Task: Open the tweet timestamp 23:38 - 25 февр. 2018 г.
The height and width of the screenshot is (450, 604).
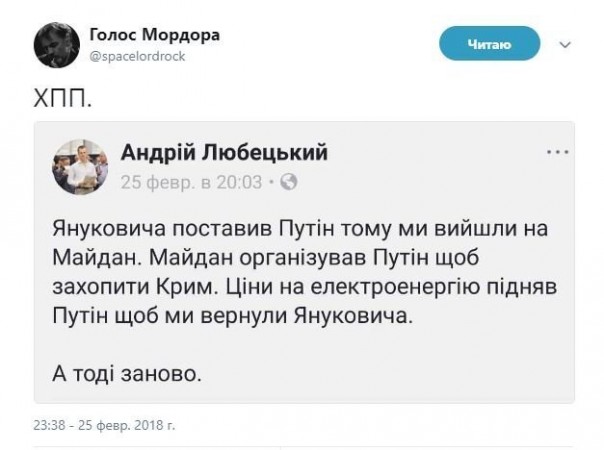Action: pos(104,427)
